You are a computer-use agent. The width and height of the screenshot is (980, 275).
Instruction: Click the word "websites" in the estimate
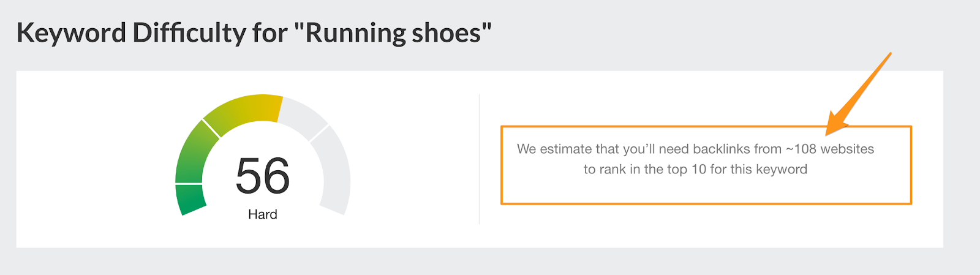[x=847, y=149]
